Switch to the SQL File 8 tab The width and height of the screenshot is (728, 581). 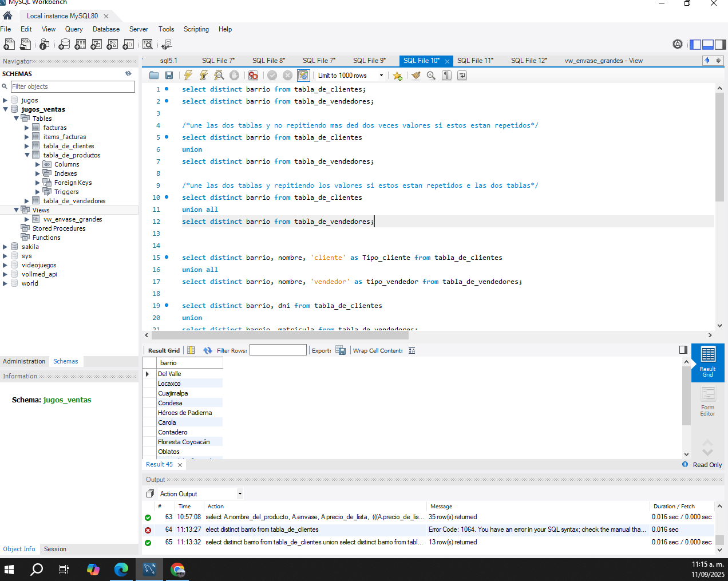[x=268, y=61]
